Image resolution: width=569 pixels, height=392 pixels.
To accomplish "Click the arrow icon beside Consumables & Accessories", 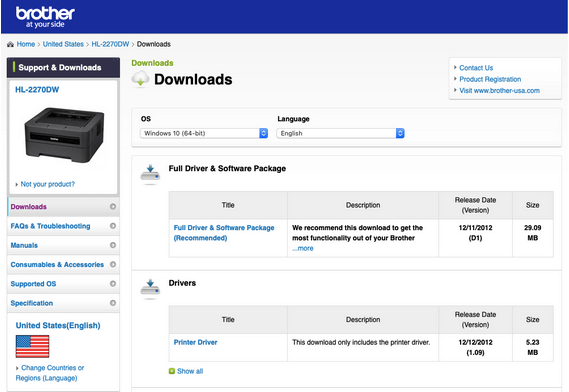I will [113, 264].
